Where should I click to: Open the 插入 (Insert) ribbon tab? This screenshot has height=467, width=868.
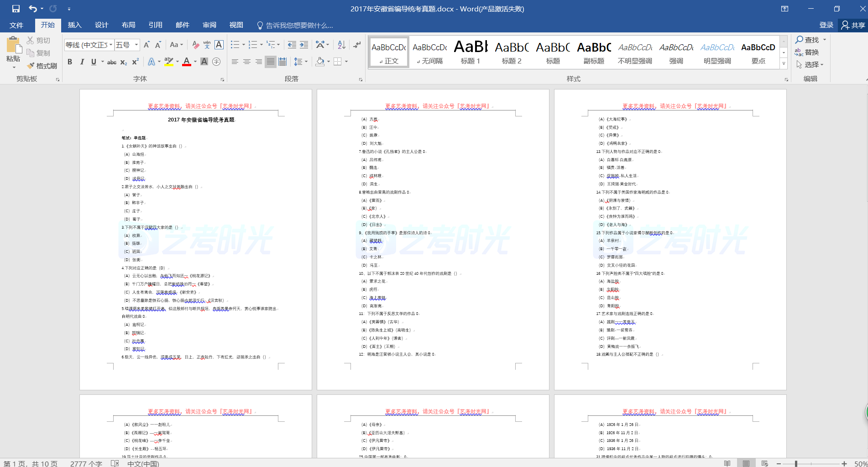74,25
